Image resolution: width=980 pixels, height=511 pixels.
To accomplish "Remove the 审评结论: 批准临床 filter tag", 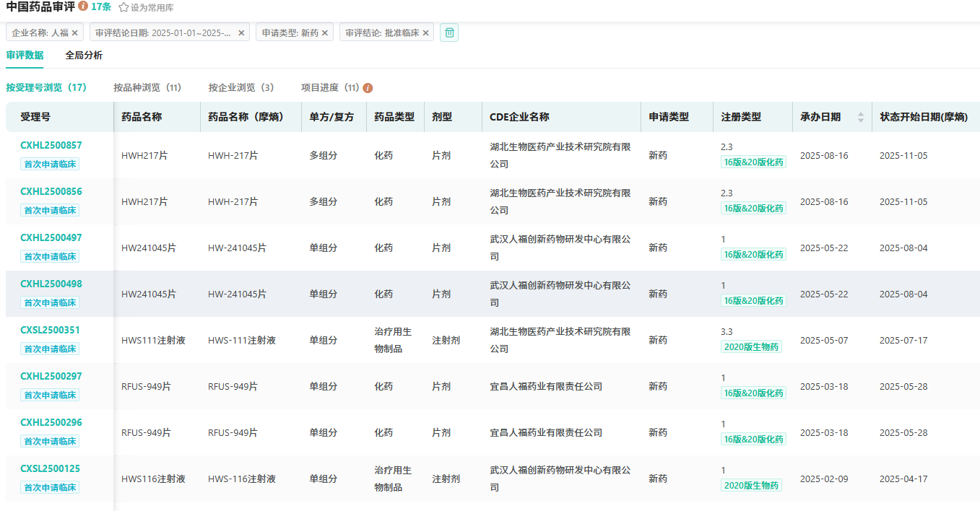I will pos(425,32).
